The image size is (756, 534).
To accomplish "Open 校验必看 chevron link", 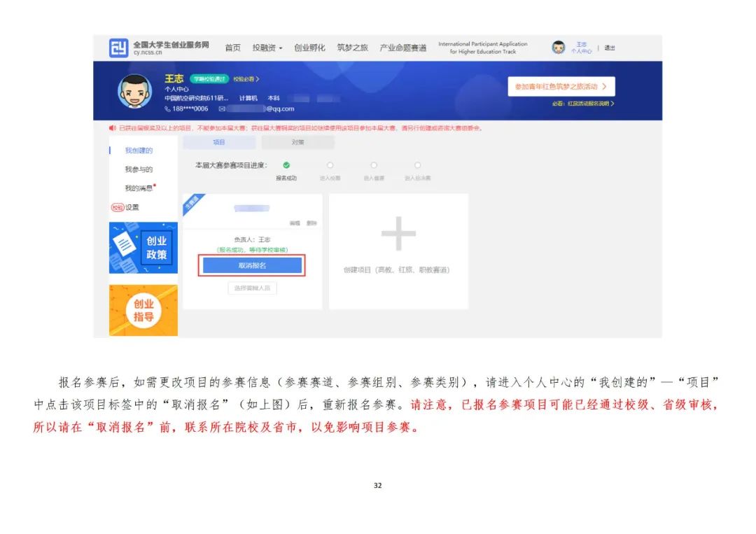I will [x=246, y=79].
